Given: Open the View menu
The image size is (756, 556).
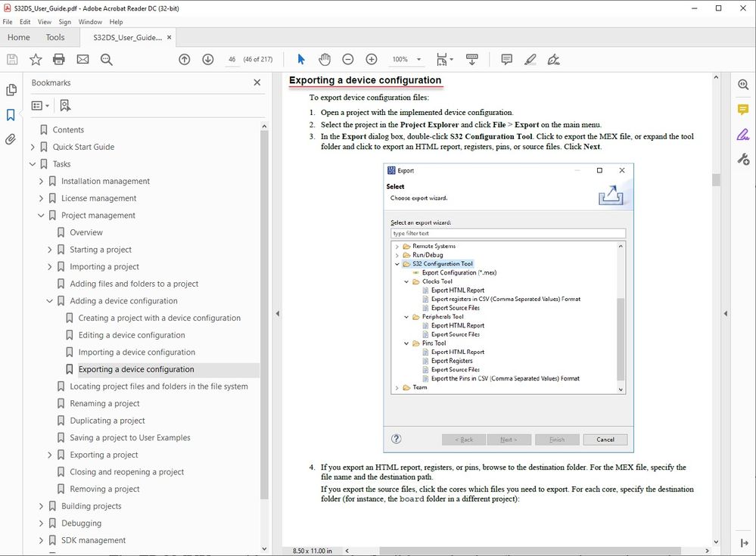Looking at the screenshot, I should point(45,22).
